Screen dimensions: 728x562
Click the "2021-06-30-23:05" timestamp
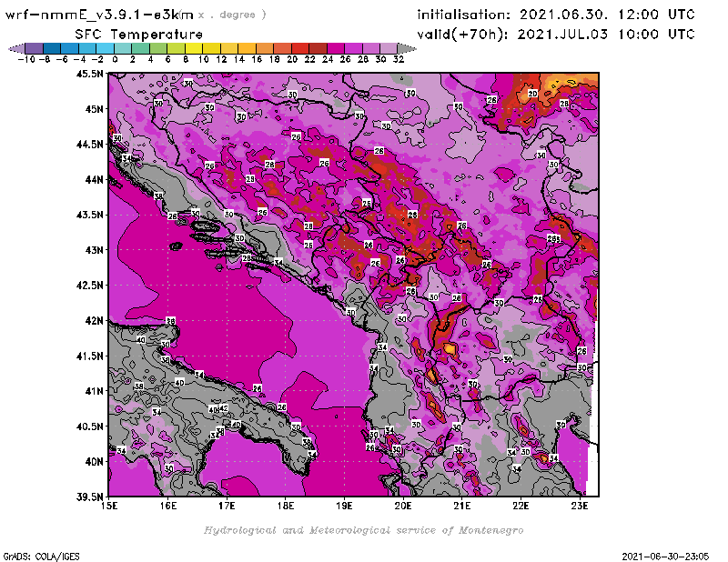pos(665,557)
